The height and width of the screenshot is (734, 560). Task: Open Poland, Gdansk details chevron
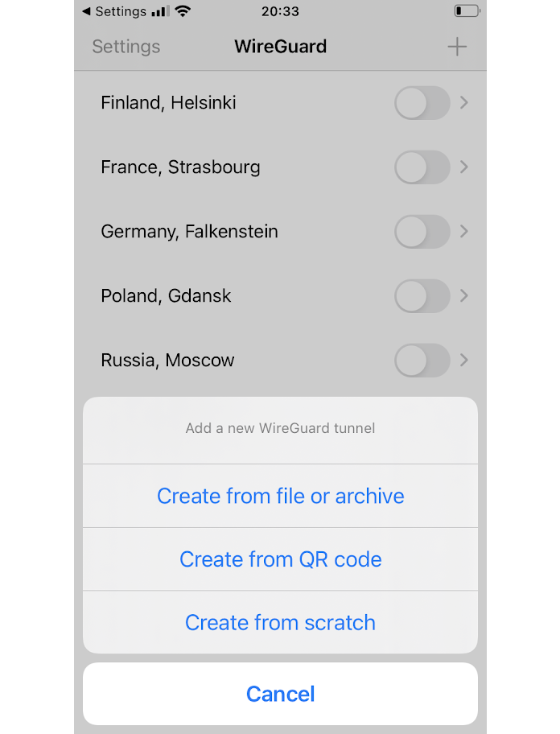[x=463, y=296]
